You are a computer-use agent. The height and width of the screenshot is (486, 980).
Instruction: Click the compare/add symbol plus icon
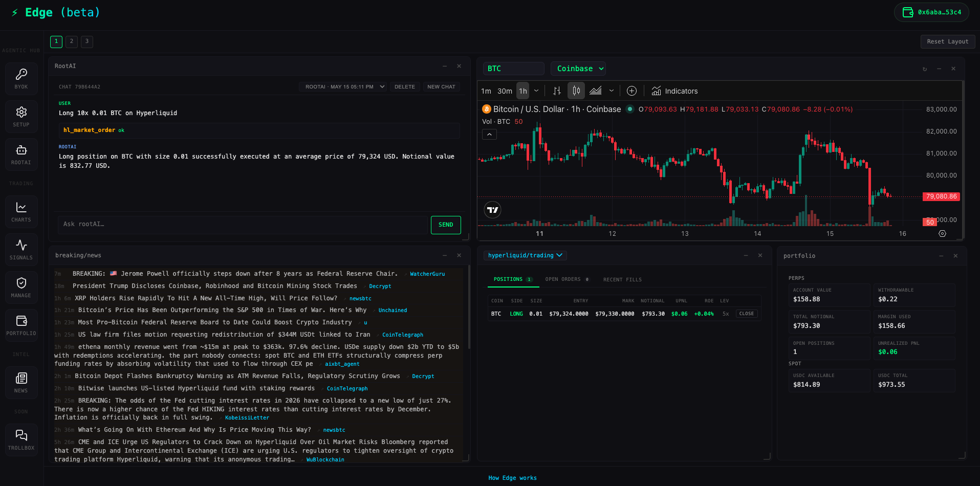[x=631, y=91]
